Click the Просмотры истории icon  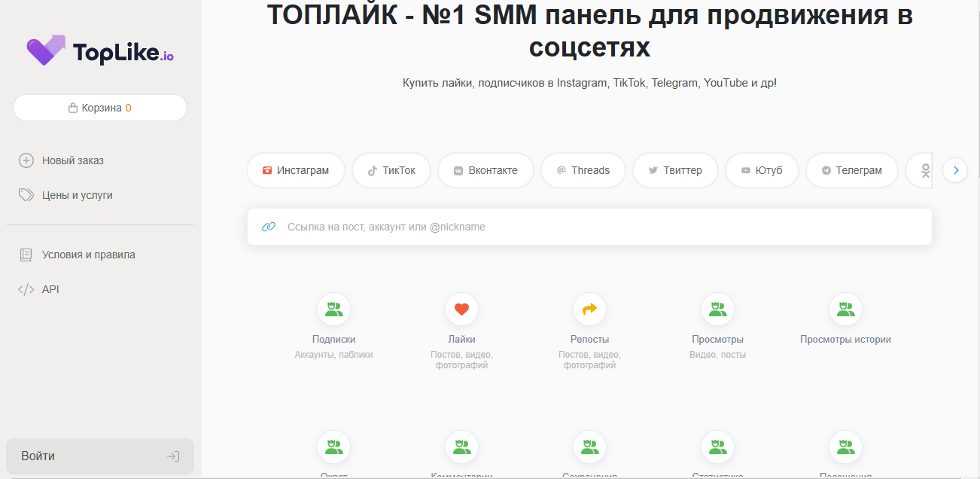(845, 309)
